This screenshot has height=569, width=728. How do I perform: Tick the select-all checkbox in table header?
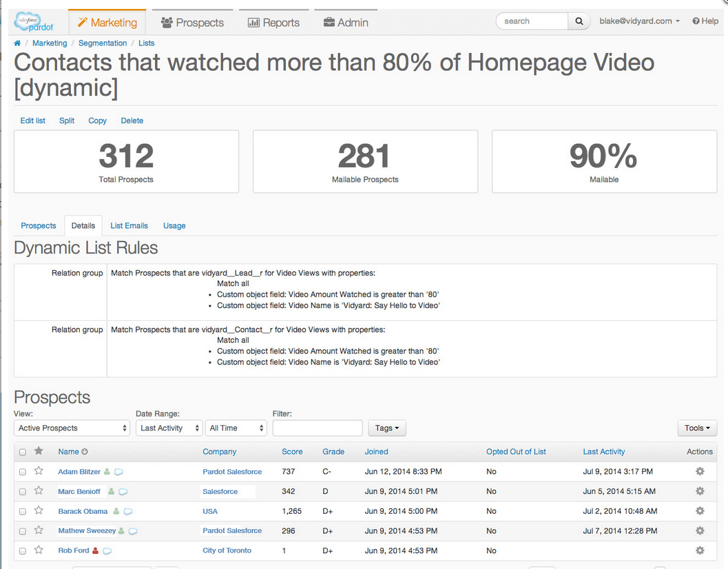coord(22,452)
